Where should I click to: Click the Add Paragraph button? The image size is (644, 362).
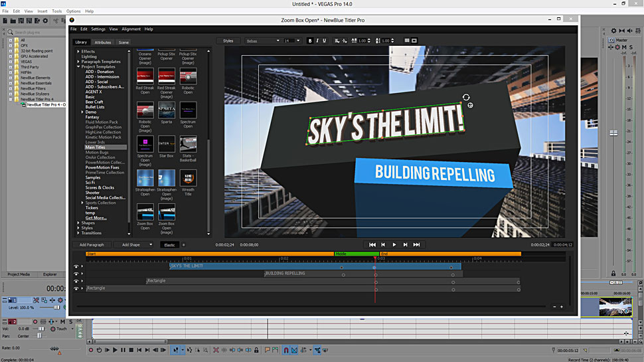[92, 245]
